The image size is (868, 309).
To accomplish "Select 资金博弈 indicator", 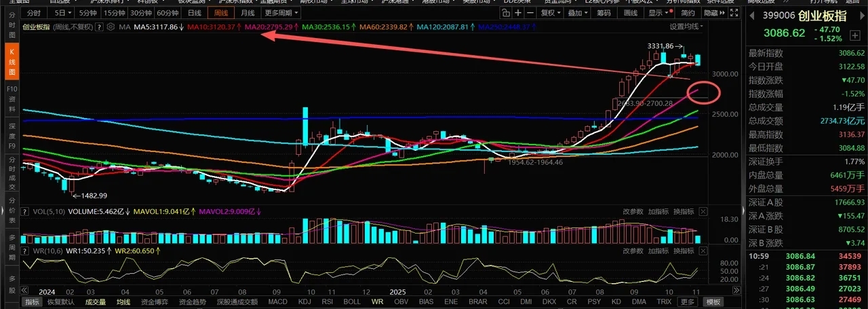I will [154, 302].
